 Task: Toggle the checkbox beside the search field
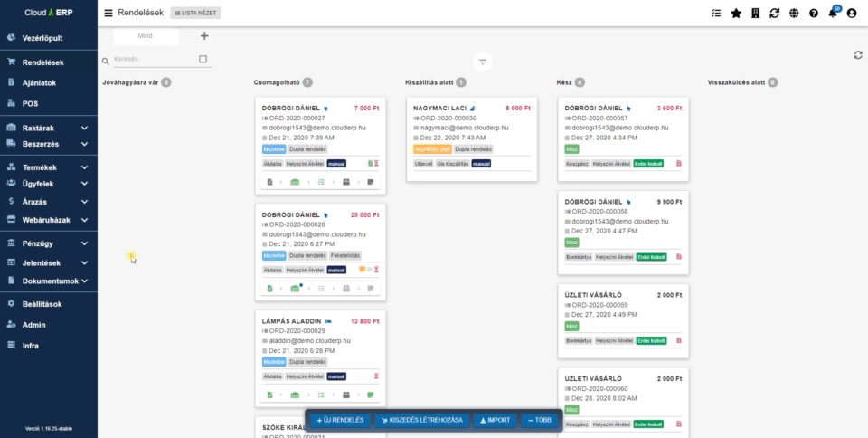point(203,60)
